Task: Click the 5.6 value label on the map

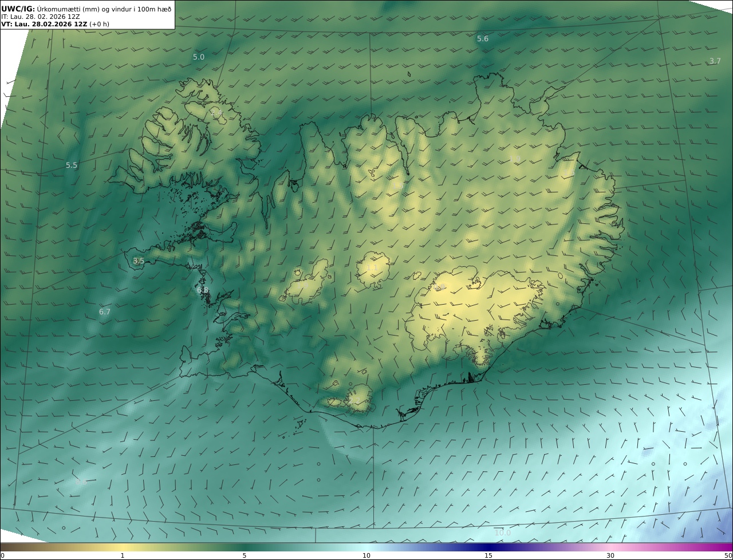Action: tap(483, 38)
